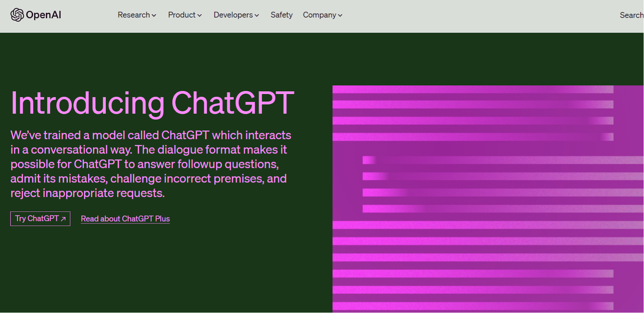The height and width of the screenshot is (313, 644).
Task: Go to the Safety page
Action: pyautogui.click(x=281, y=15)
